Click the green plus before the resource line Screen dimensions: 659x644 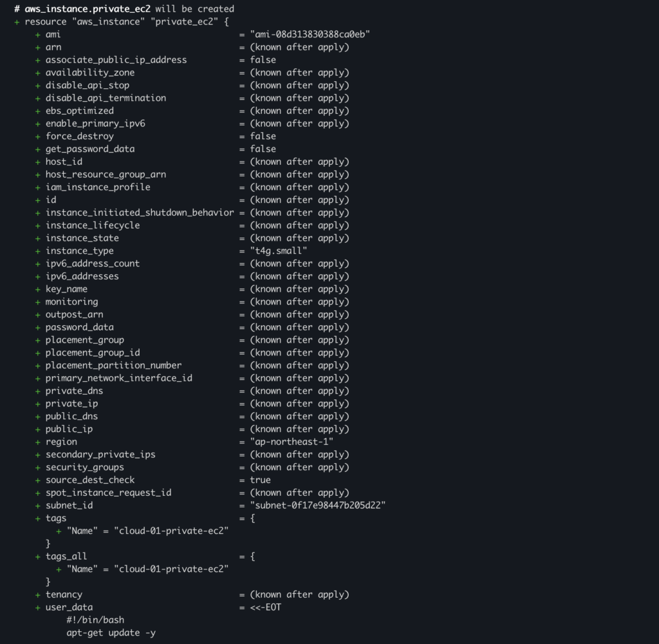[x=17, y=22]
